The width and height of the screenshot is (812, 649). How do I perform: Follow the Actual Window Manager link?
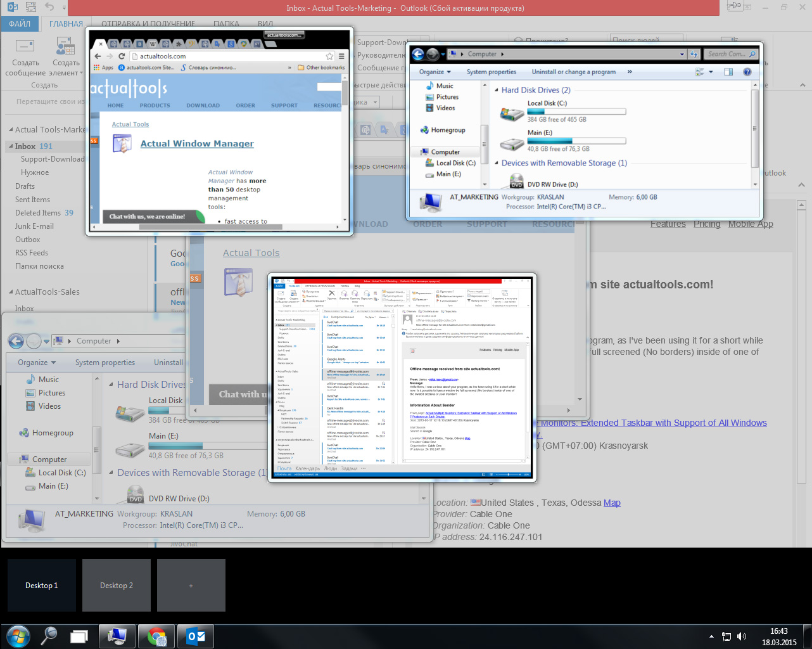(197, 144)
